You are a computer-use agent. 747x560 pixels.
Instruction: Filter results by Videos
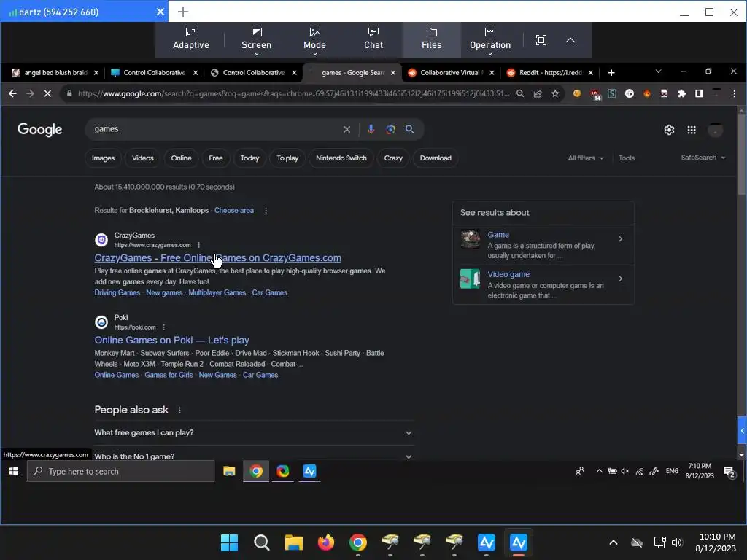142,158
